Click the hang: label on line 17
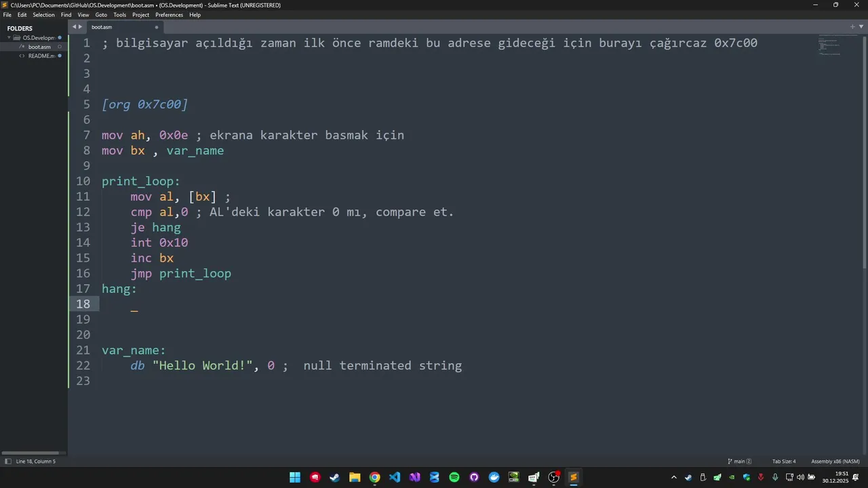The height and width of the screenshot is (488, 868). pyautogui.click(x=119, y=289)
